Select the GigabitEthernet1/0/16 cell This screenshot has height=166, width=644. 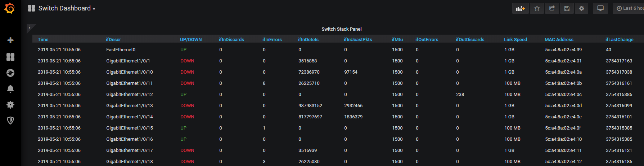[x=130, y=139]
